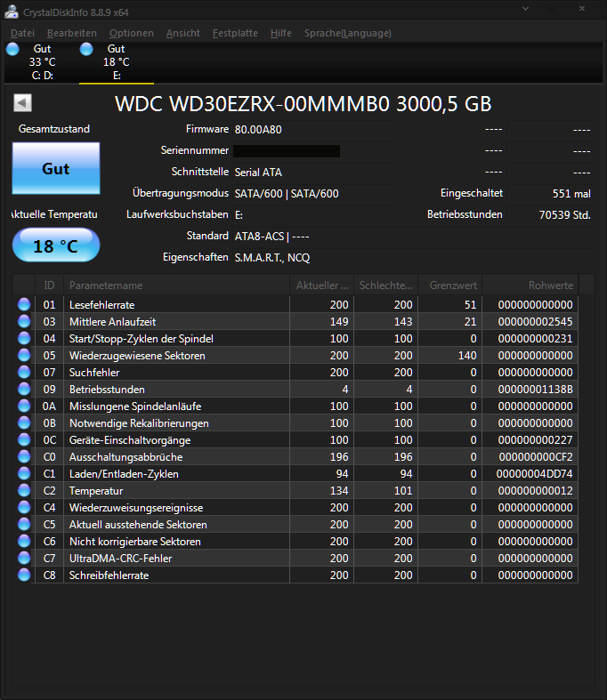The image size is (607, 700).
Task: Click status orb for UltraDMA-CRC-Fehler
Action: (24, 558)
